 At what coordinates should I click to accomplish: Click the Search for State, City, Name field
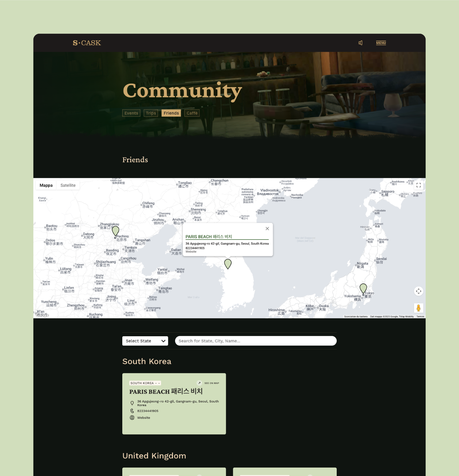[256, 341]
